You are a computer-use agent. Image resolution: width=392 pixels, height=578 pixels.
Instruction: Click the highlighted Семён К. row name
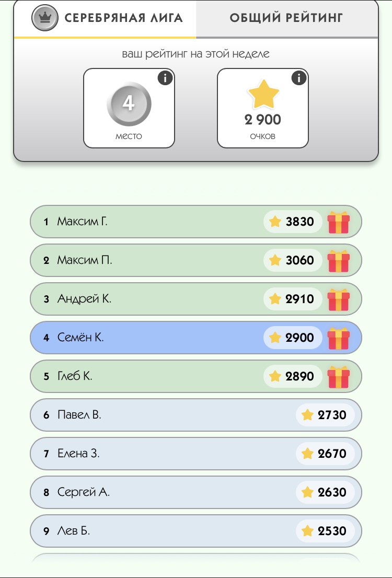pyautogui.click(x=80, y=337)
